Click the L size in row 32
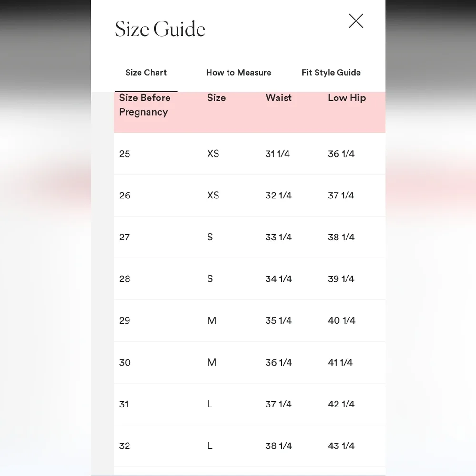The height and width of the screenshot is (476, 476). [x=210, y=446]
